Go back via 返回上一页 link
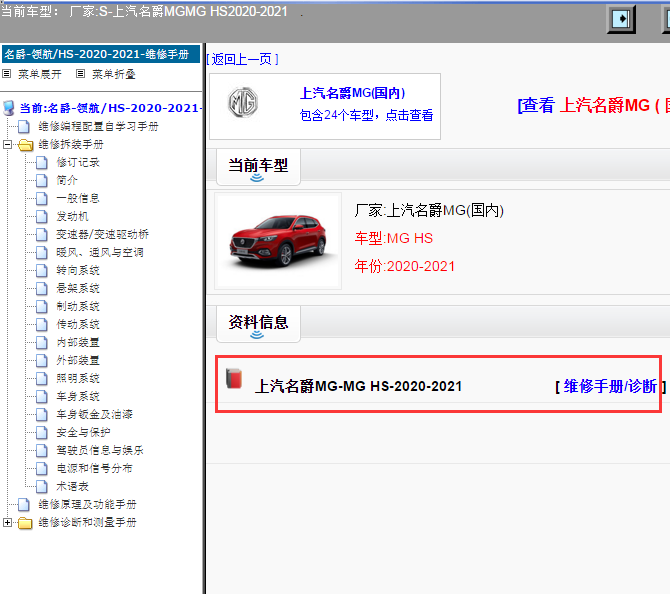Viewport: 670px width, 594px height. click(x=243, y=59)
